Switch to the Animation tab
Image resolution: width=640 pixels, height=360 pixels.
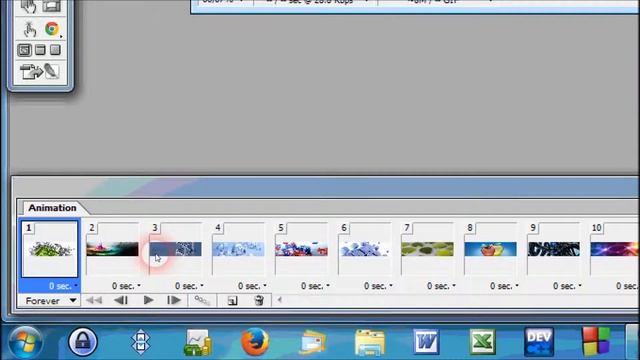click(52, 208)
